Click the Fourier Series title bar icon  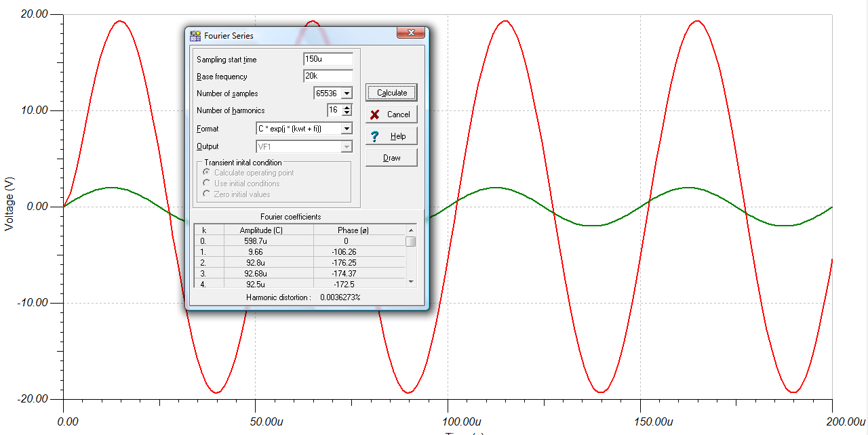[x=195, y=35]
